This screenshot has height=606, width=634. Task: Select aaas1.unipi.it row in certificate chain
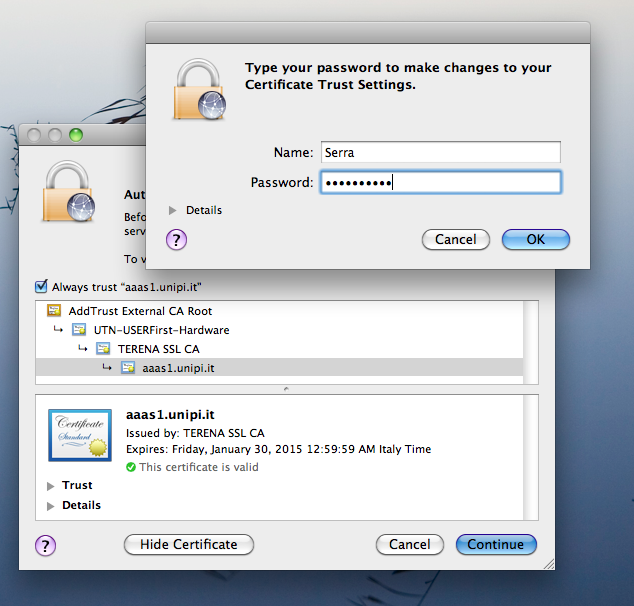(279, 367)
